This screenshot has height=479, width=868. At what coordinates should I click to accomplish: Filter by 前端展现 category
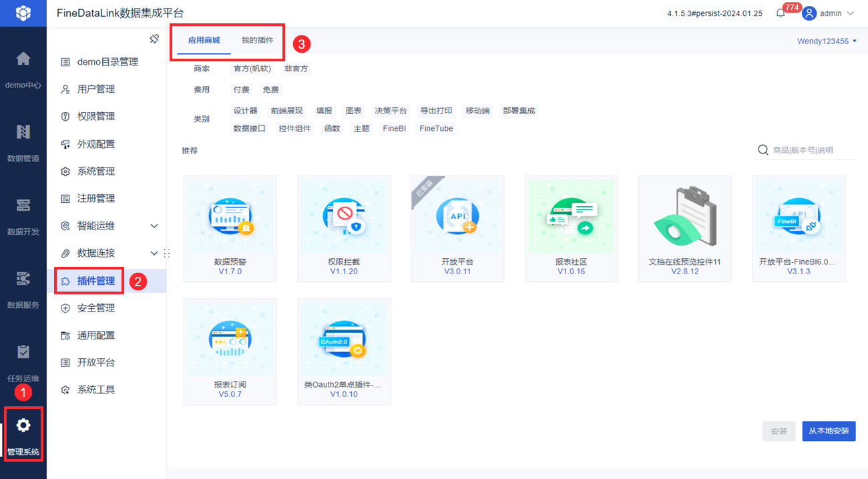286,111
